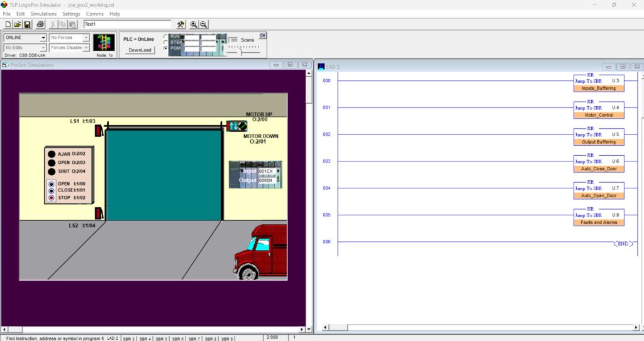This screenshot has height=341, width=644.
Task: Open the Simulations menu
Action: tap(43, 14)
